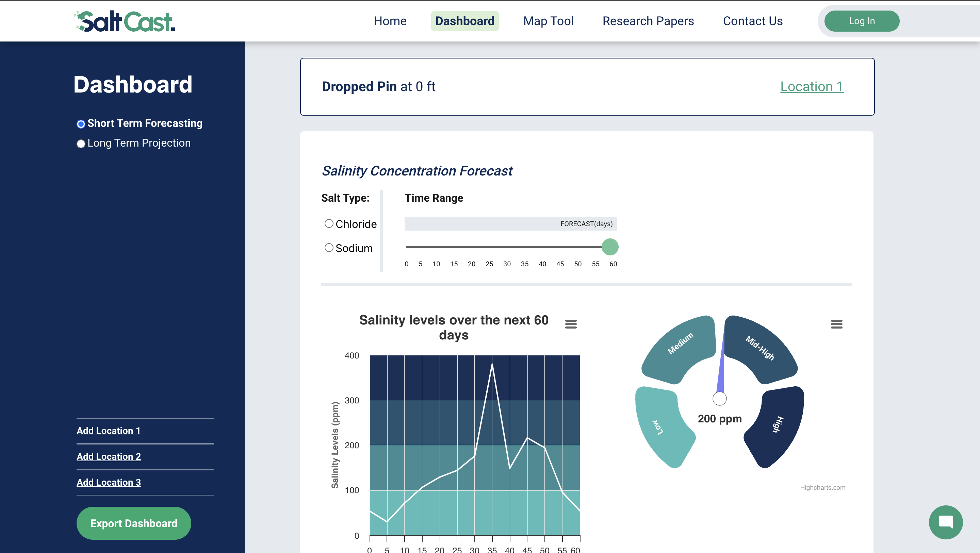Open the Location 1 selector link

pos(812,87)
